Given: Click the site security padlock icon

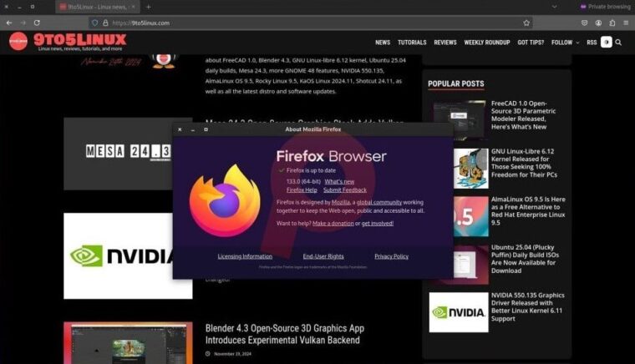Looking at the screenshot, I should tap(106, 23).
